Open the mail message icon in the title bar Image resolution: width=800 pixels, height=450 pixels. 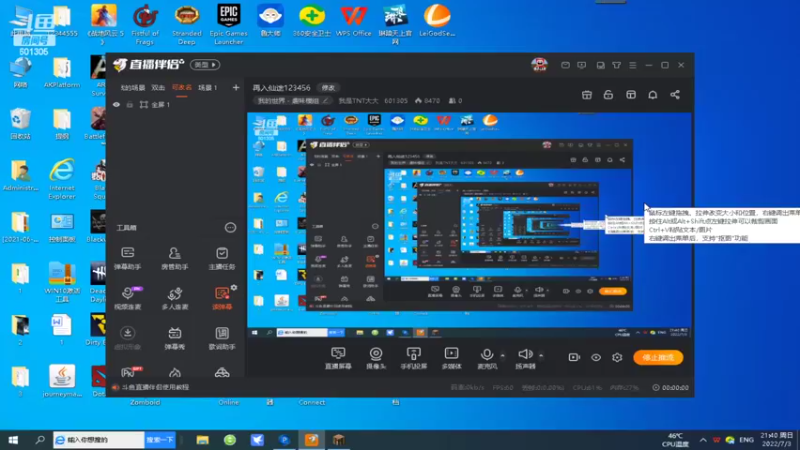point(565,65)
